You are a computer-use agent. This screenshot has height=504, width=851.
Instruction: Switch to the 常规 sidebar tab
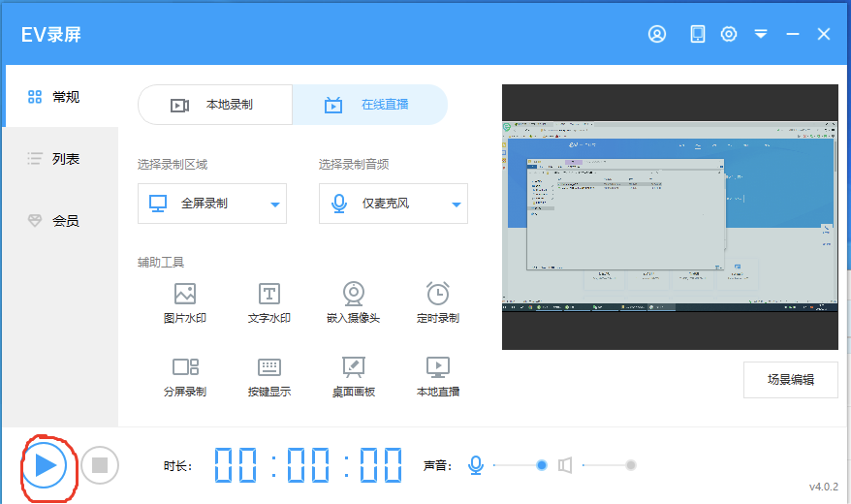coord(60,97)
